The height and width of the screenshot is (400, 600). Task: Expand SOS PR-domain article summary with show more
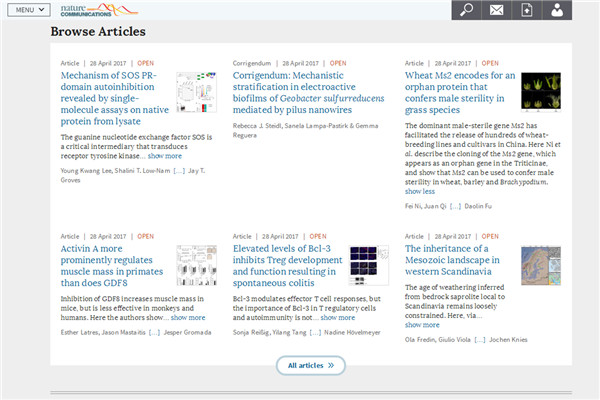pos(165,156)
